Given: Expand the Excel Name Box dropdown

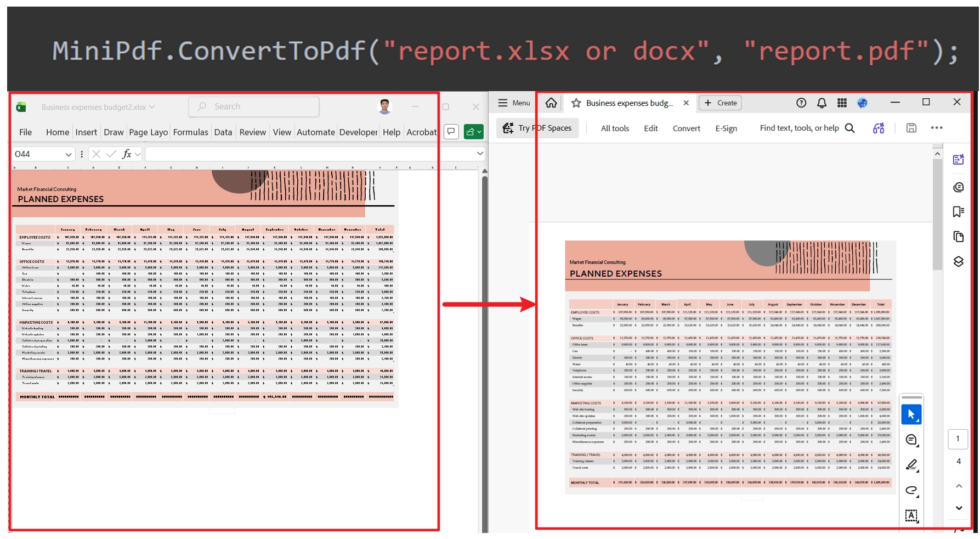Looking at the screenshot, I should coord(68,154).
